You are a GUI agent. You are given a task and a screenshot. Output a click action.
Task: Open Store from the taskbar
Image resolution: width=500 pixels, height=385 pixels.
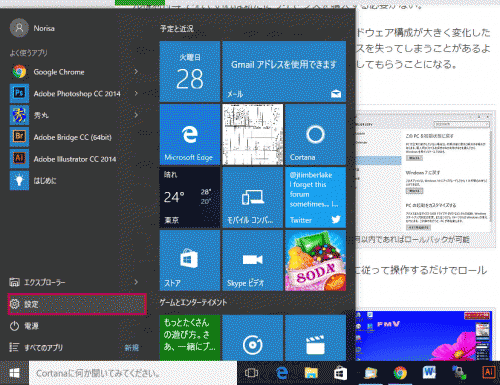[340, 373]
